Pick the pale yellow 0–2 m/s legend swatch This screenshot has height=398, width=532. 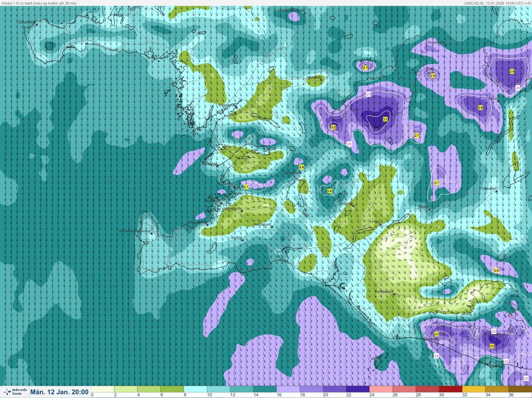pos(103,389)
